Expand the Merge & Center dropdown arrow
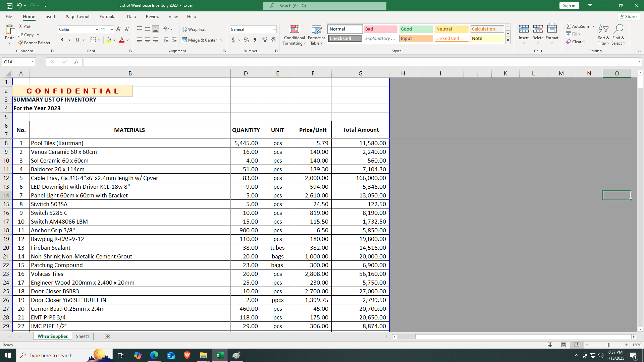Image resolution: width=644 pixels, height=362 pixels. 221,40
